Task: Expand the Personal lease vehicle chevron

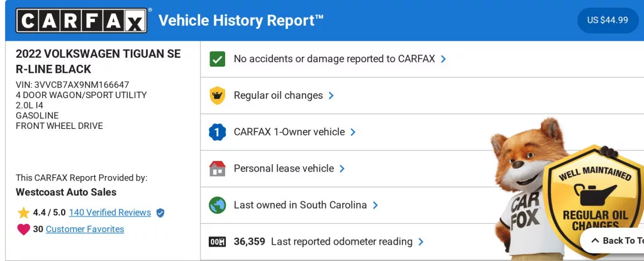Action: pos(342,169)
